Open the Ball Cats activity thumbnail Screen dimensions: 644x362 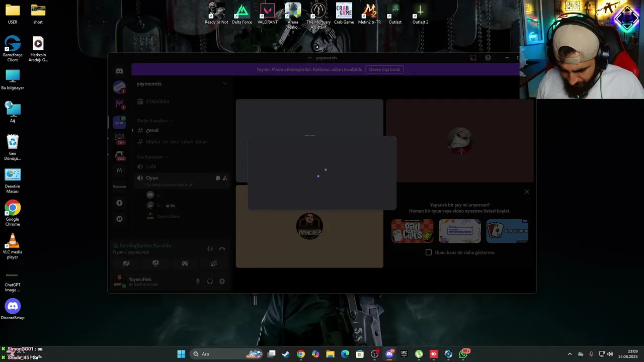412,231
